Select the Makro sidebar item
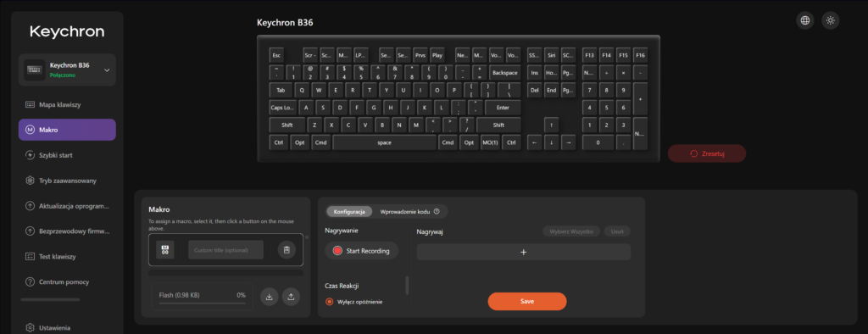 pos(67,130)
